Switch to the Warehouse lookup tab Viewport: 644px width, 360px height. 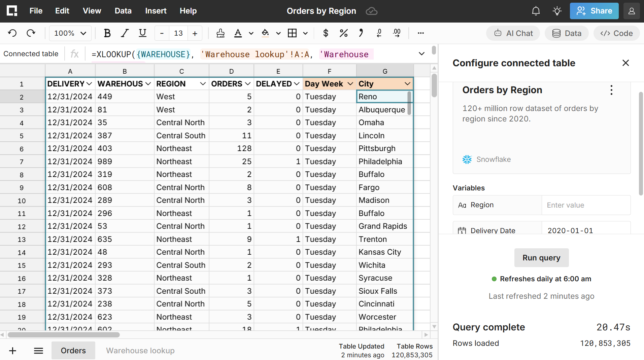click(140, 351)
